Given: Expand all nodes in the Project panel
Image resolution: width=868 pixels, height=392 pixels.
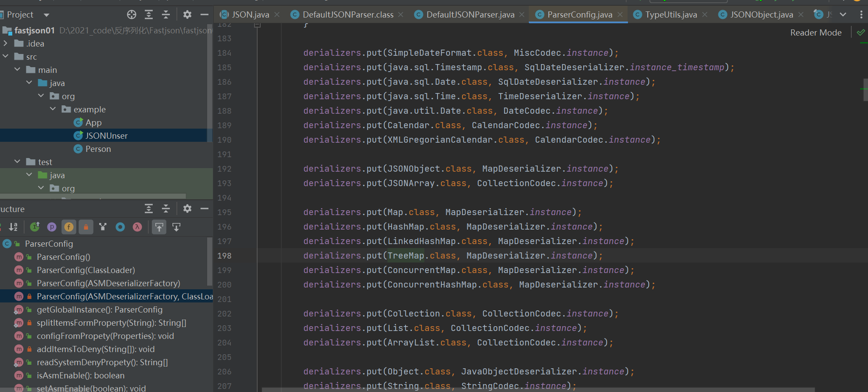Looking at the screenshot, I should (x=149, y=14).
